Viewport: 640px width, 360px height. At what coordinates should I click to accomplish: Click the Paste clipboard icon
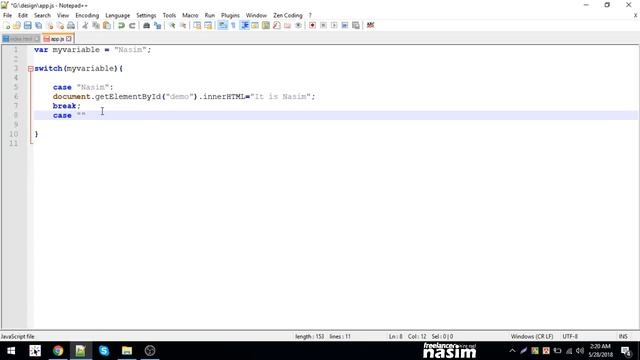pos(107,25)
